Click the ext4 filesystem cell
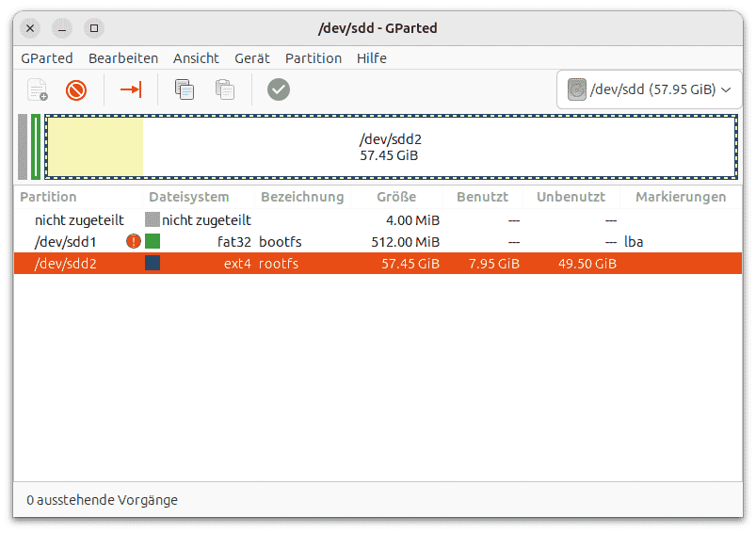Image resolution: width=756 pixels, height=533 pixels. tap(237, 264)
